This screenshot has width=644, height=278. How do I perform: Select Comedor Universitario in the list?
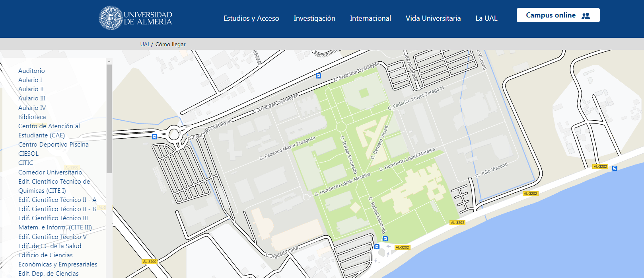50,172
